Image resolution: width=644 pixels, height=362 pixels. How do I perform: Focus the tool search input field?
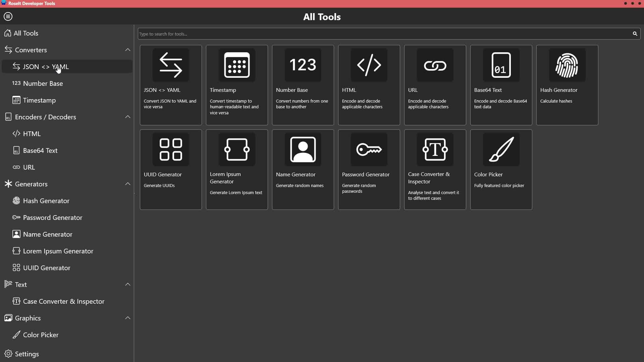point(382,34)
